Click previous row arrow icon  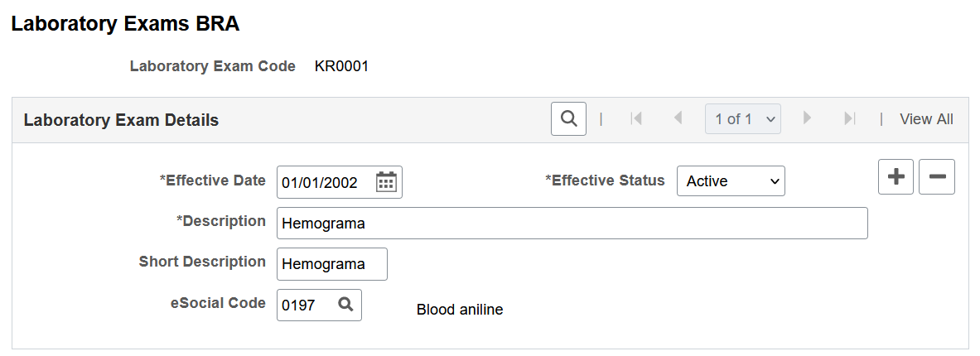click(x=678, y=118)
